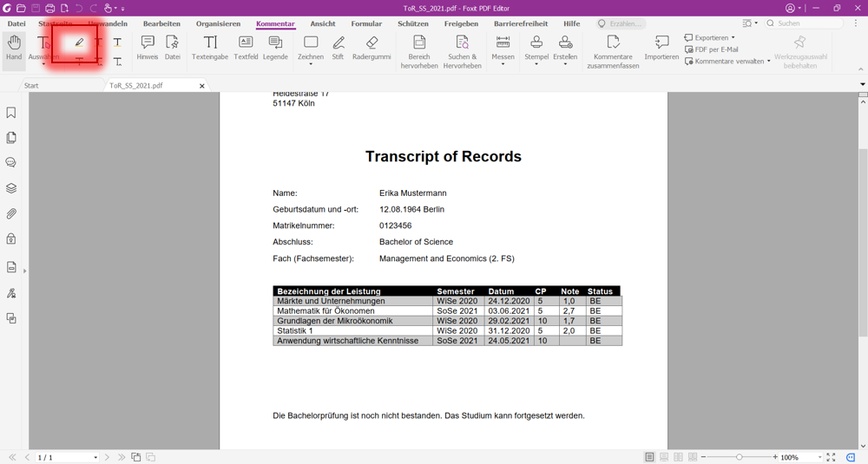Click Importieren comments button
868x464 pixels.
[x=661, y=48]
